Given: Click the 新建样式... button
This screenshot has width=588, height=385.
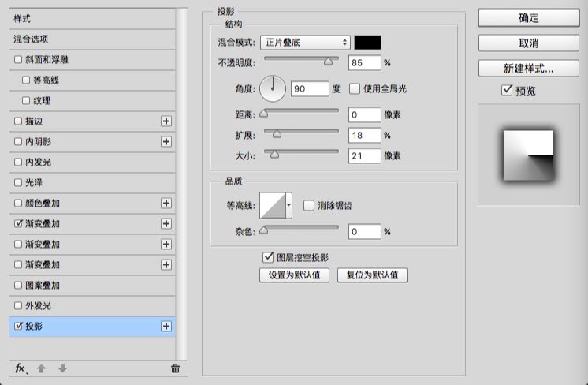Looking at the screenshot, I should 529,69.
